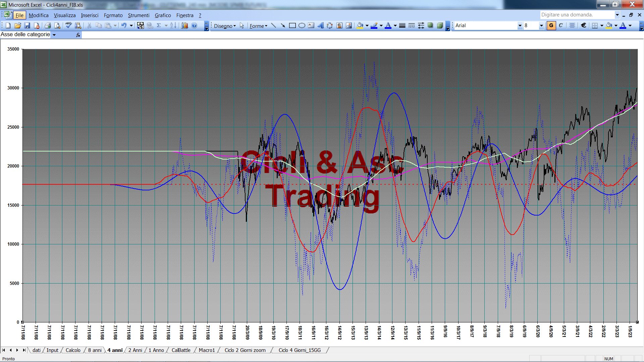Image resolution: width=644 pixels, height=362 pixels.
Task: Switch to 'Ciclo 2 Giorni zoom' tab
Action: [x=245, y=350]
